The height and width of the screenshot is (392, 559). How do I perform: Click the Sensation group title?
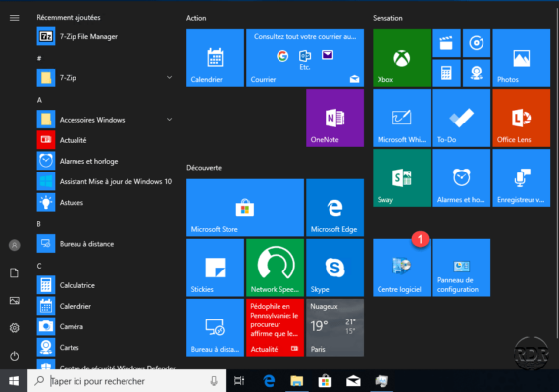click(387, 18)
